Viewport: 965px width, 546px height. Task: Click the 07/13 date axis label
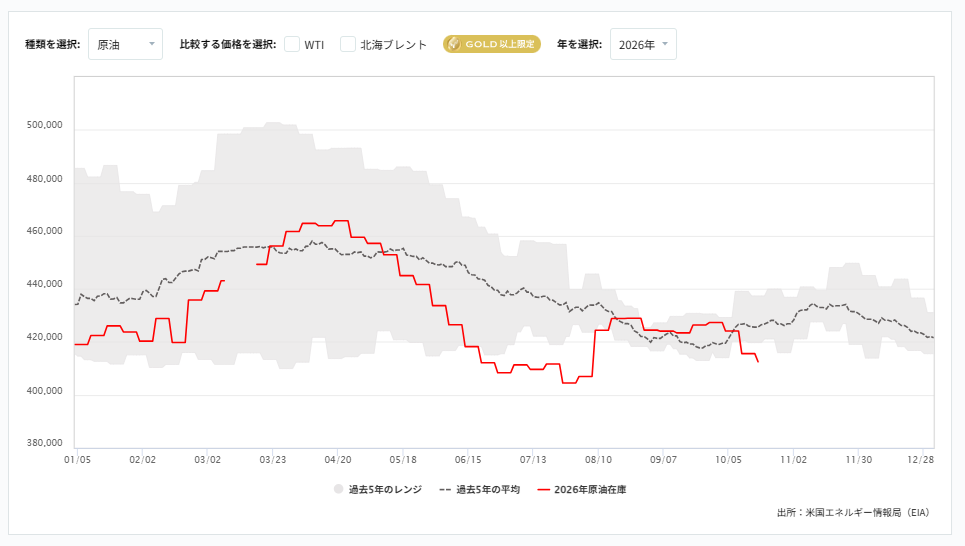pos(533,460)
